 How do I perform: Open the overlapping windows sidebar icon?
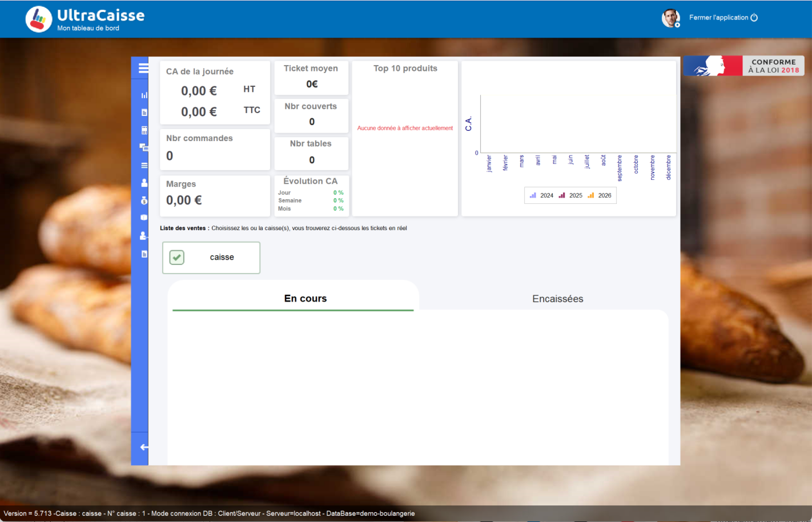[144, 147]
